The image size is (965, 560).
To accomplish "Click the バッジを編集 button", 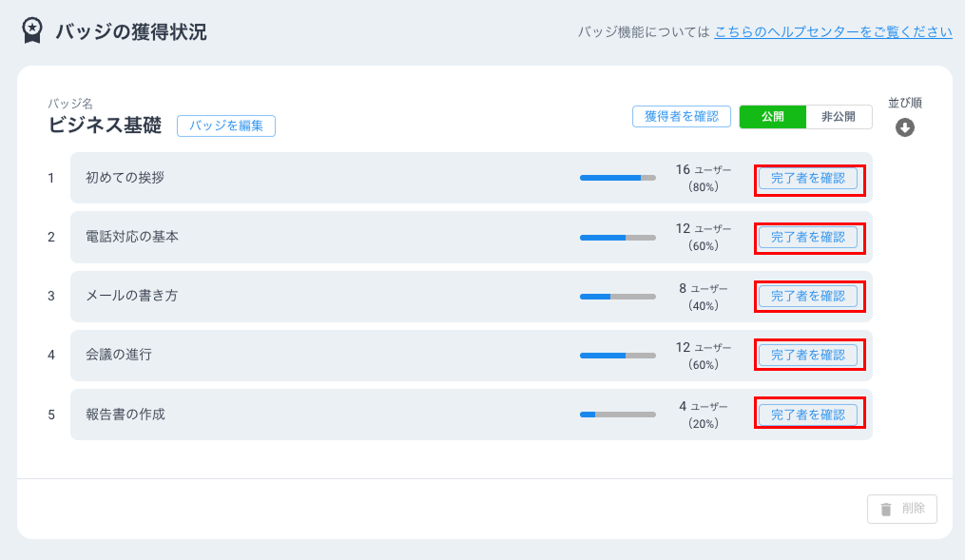I will (226, 126).
